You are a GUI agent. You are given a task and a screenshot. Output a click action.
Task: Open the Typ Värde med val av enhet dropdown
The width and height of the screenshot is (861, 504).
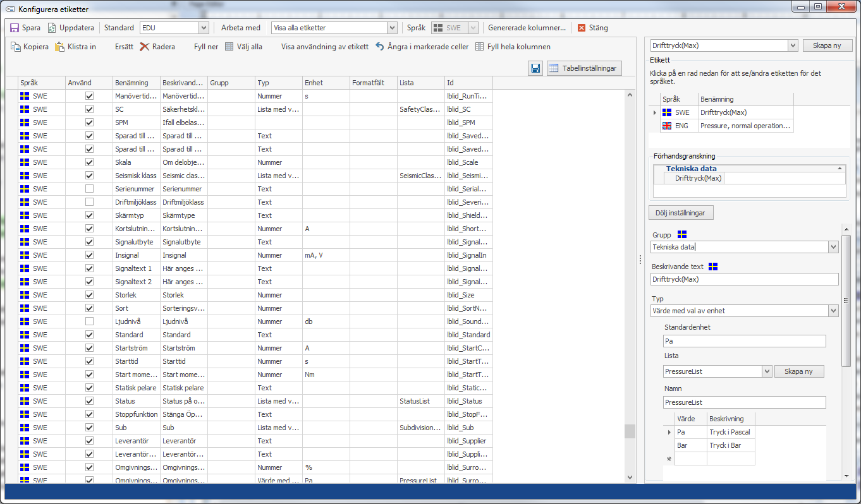click(833, 311)
